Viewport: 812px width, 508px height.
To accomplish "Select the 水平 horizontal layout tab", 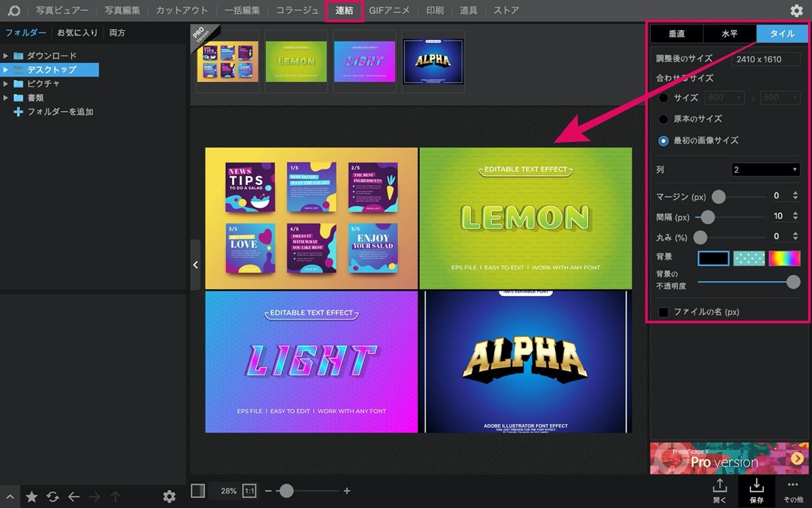I will [730, 33].
